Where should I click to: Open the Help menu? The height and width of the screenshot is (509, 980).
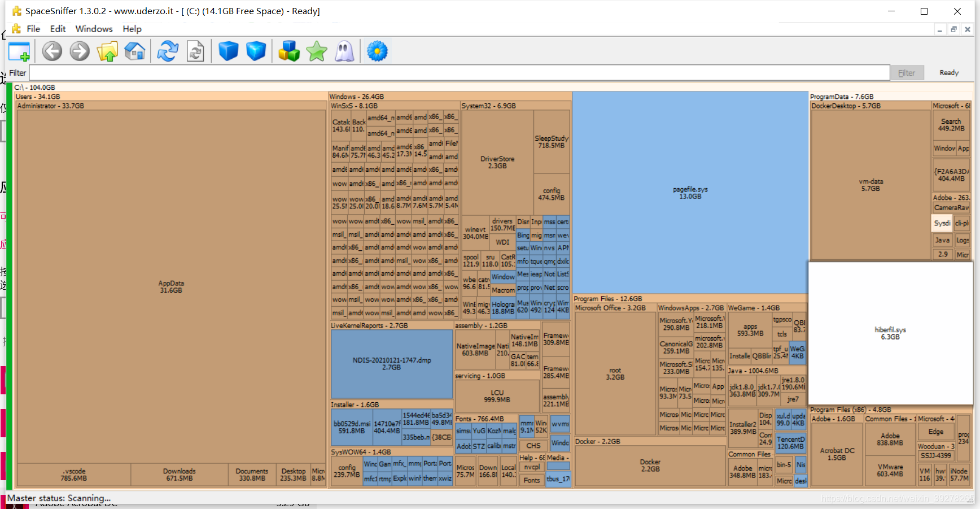132,29
